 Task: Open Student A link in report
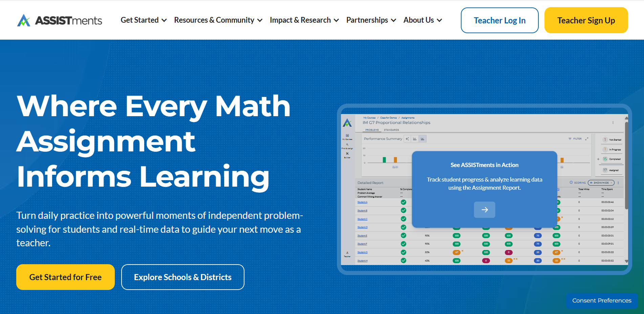(362, 202)
